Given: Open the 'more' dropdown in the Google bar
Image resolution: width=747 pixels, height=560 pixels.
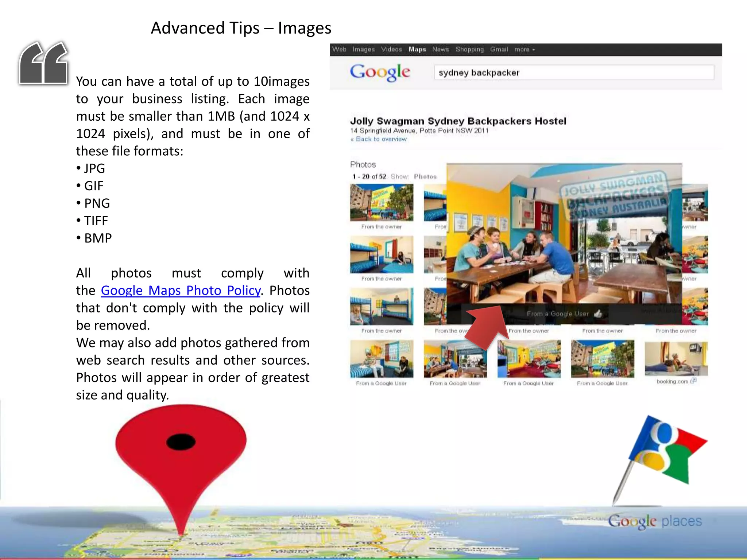Looking at the screenshot, I should (x=525, y=50).
